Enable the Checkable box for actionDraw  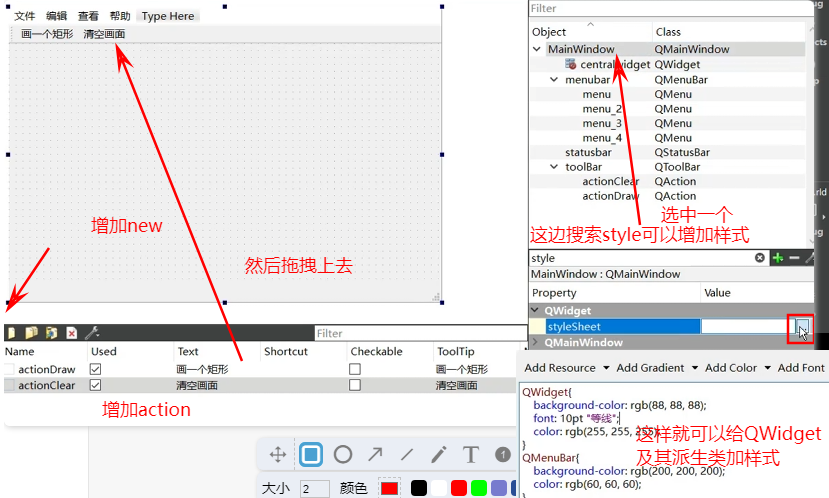354,369
